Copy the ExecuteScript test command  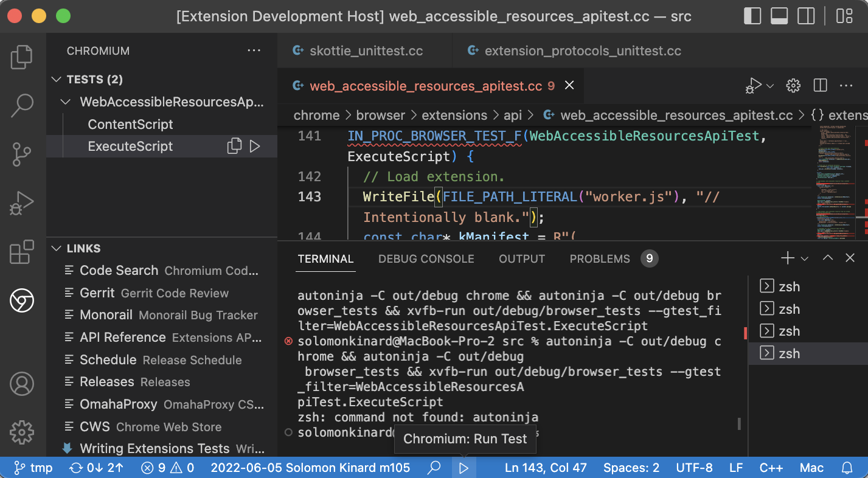coord(234,146)
